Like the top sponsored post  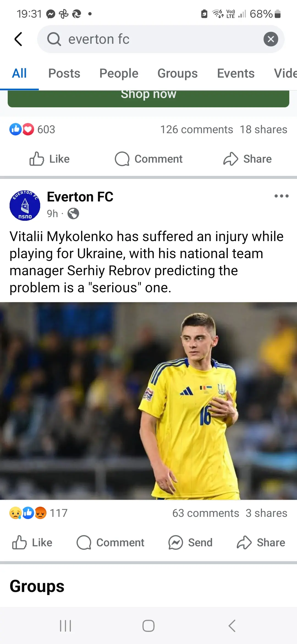tap(50, 159)
